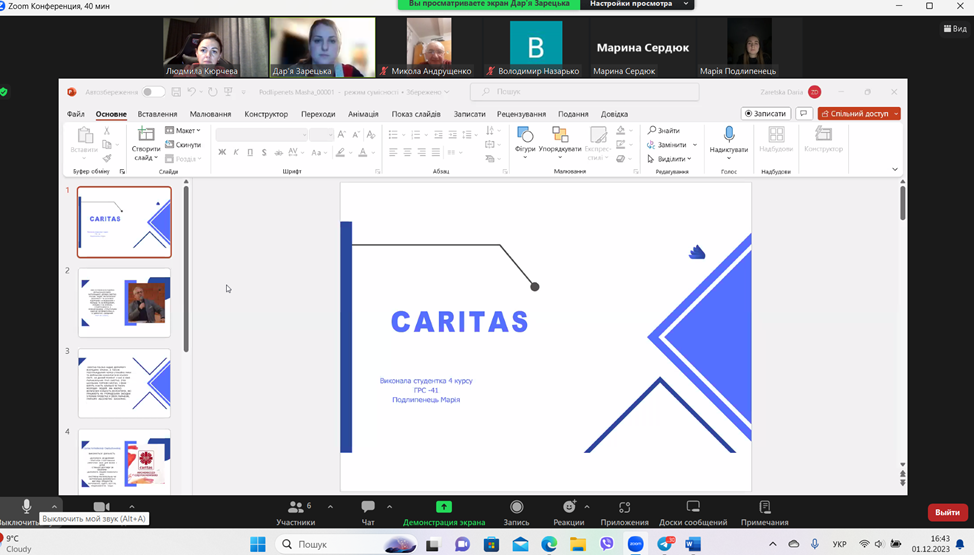Start recording with Запись button
This screenshot has height=555, width=974.
coord(516,508)
